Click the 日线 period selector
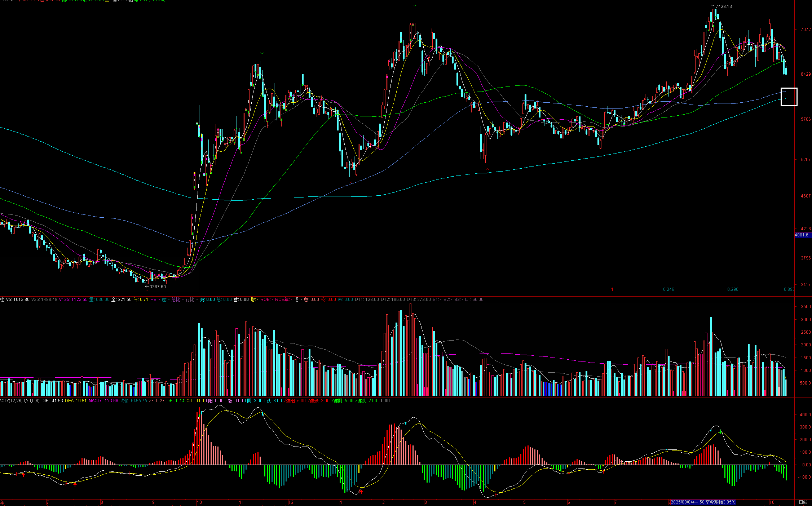The image size is (812, 506). [x=803, y=502]
